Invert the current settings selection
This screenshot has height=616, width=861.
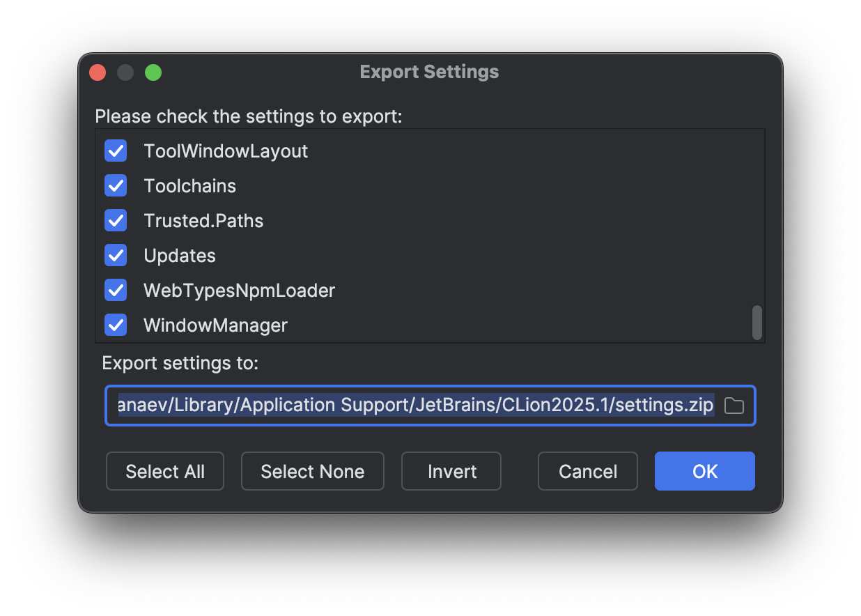(x=451, y=471)
